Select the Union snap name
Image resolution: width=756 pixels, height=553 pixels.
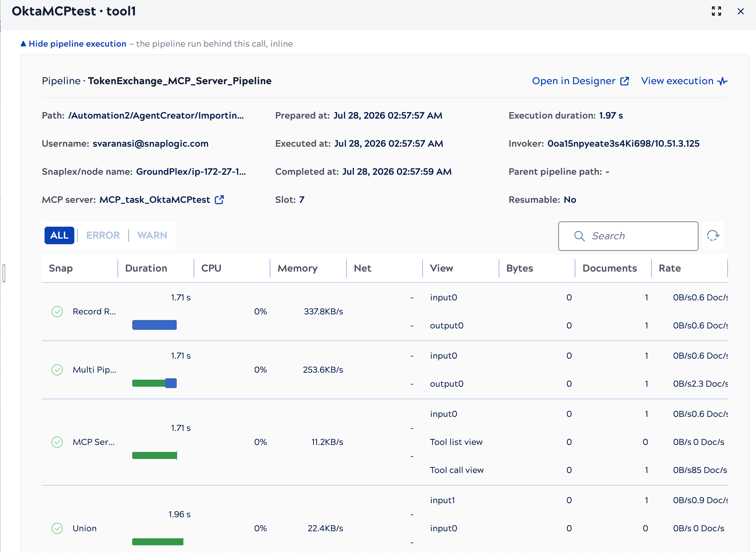[x=85, y=528]
